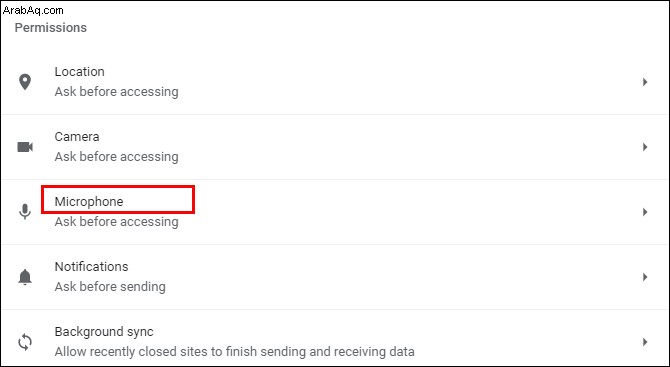Click 'Ask before accessing' under Location
This screenshot has height=367, width=670.
(116, 92)
